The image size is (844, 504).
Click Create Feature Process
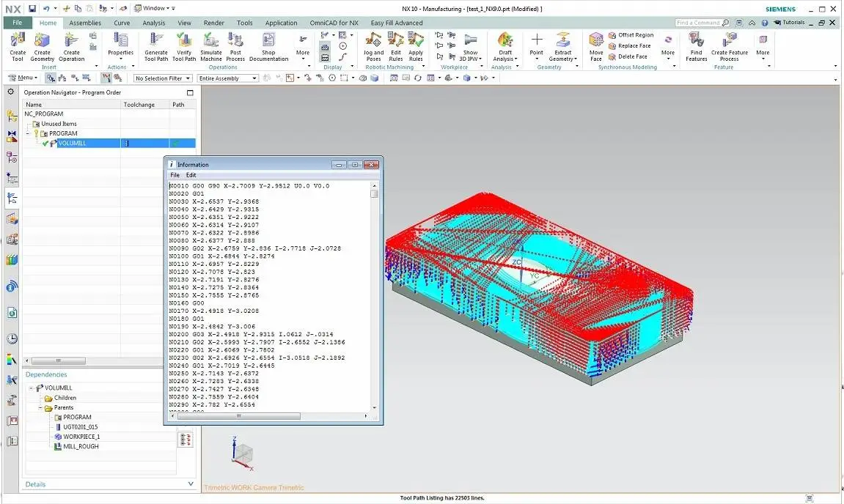(730, 47)
